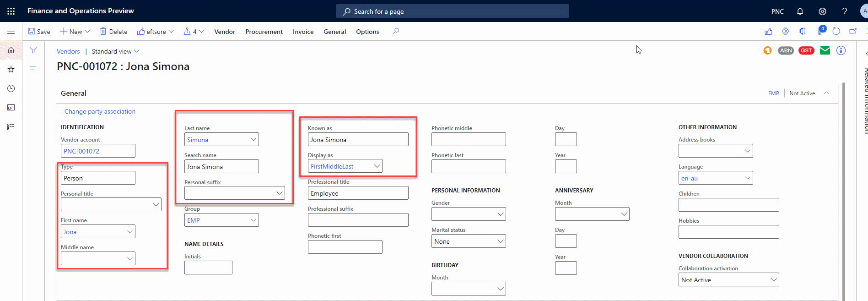Screen dimensions: 868x301
Task: Show the list view lines icon
Action: click(x=33, y=68)
